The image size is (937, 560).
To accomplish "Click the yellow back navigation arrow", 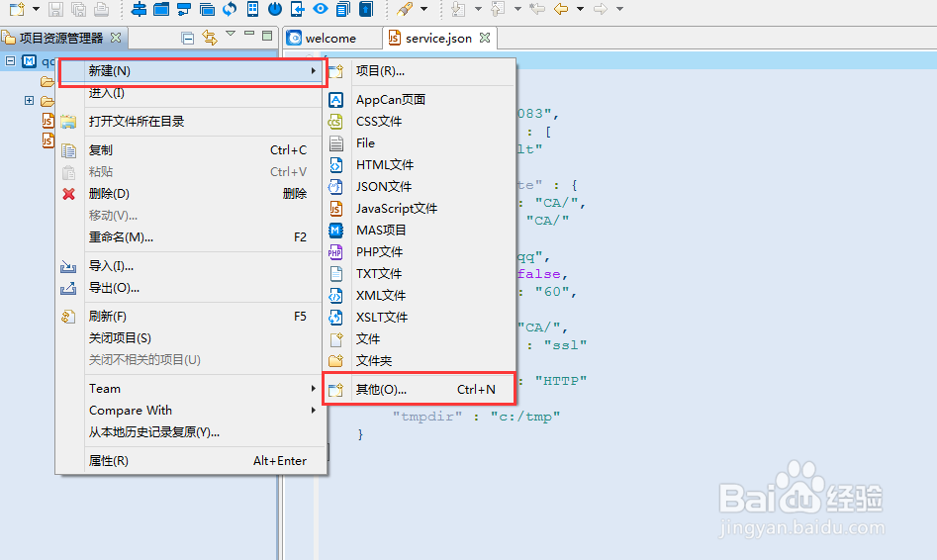I will tap(561, 9).
